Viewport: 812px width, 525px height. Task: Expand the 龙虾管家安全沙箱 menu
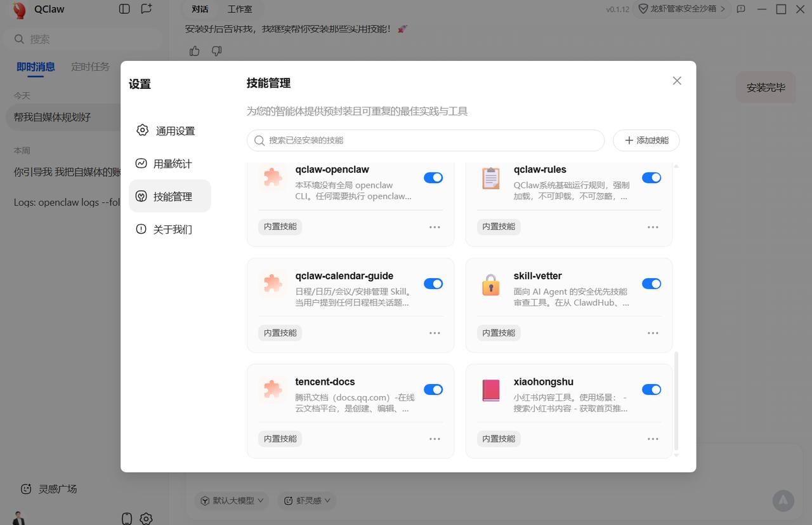(682, 9)
